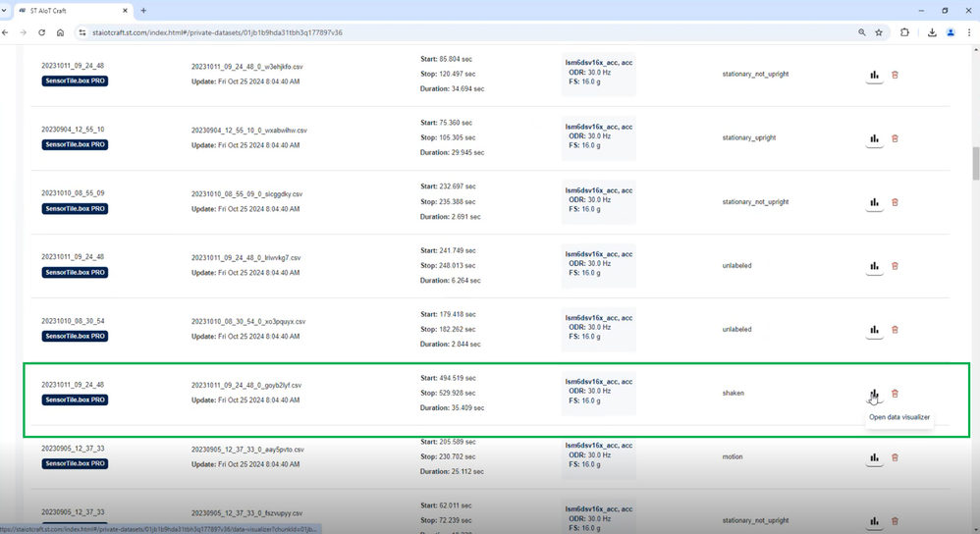Click file name 20231010_08_30_54_0_xo3pquyx.csv
980x534 pixels.
(x=248, y=322)
